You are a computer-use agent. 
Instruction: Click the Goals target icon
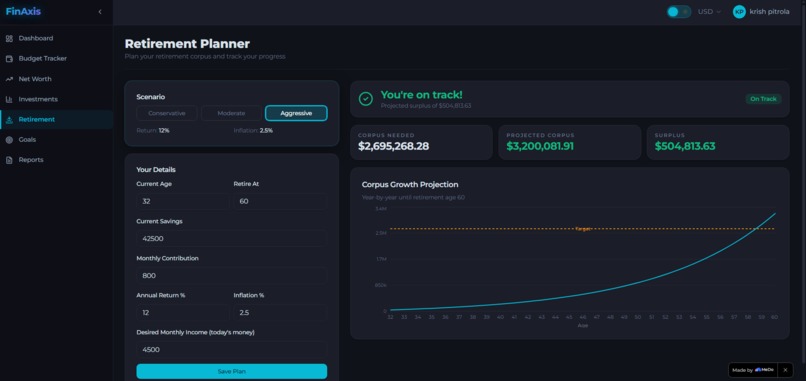pyautogui.click(x=9, y=140)
